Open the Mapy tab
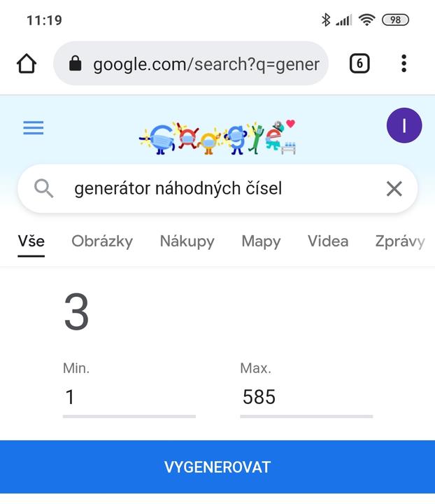435x504 pixels. (261, 241)
